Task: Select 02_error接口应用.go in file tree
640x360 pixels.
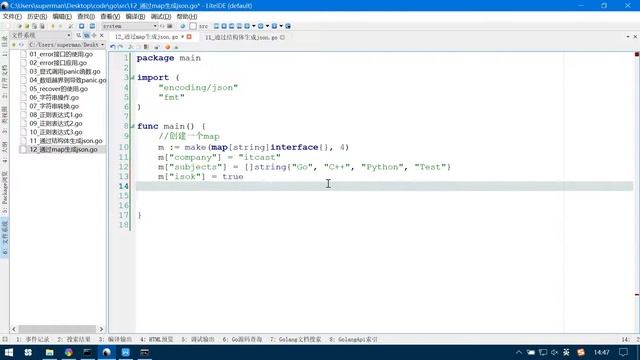Action: 58,63
